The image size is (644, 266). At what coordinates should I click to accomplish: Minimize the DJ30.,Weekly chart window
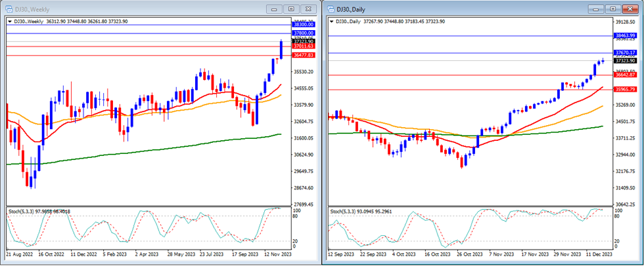(275, 9)
